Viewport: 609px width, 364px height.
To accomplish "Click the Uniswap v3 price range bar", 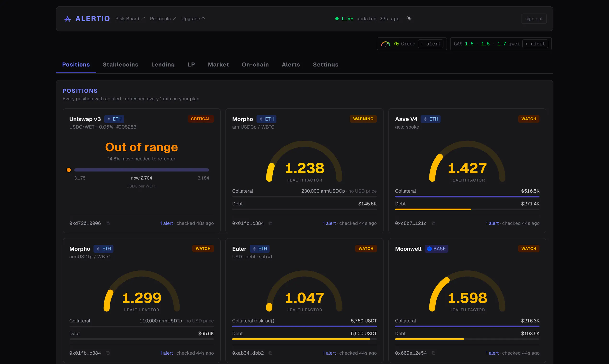I will tap(141, 170).
